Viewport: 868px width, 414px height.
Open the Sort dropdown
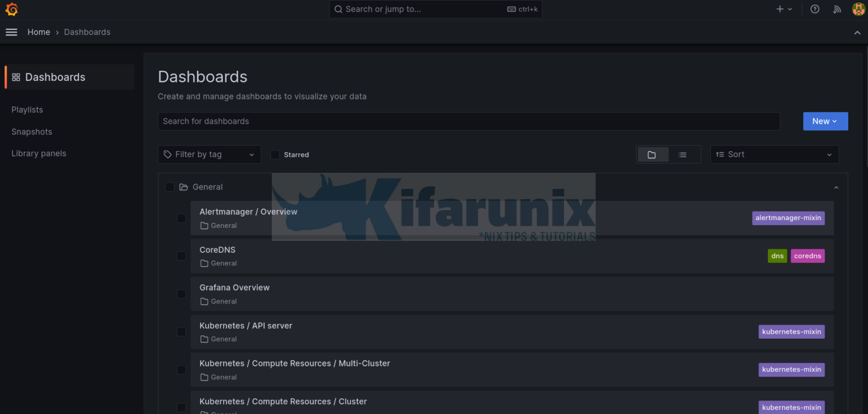(x=774, y=154)
